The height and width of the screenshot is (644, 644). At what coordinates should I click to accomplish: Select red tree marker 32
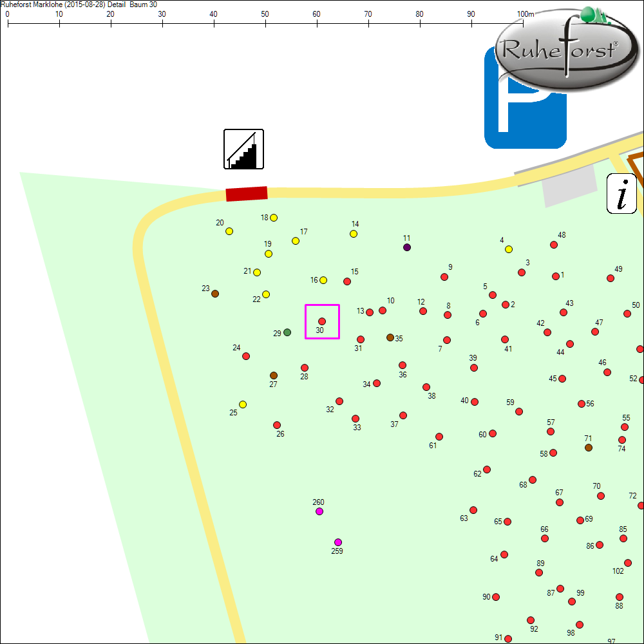[x=339, y=401]
